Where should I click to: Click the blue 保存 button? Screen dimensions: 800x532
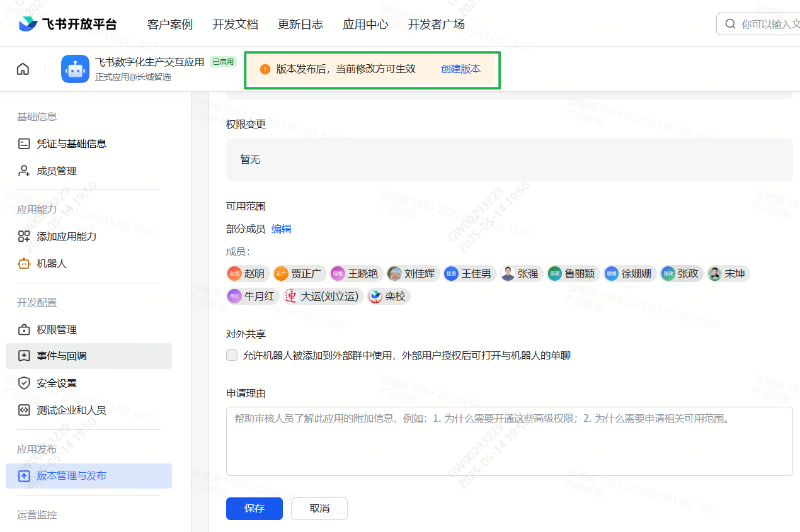(254, 509)
